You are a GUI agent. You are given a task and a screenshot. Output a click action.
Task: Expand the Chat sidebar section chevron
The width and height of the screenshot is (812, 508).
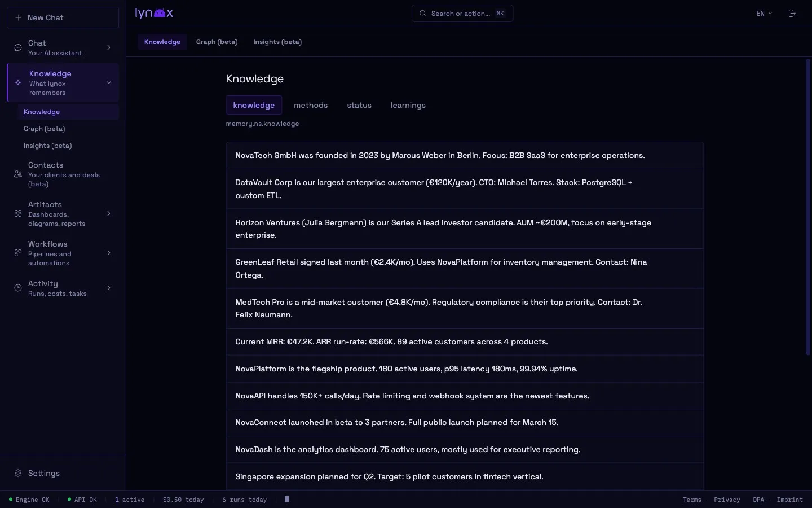coord(109,47)
